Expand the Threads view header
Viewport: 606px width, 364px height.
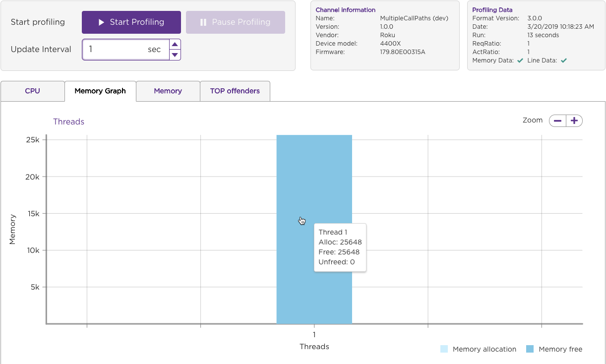(68, 121)
